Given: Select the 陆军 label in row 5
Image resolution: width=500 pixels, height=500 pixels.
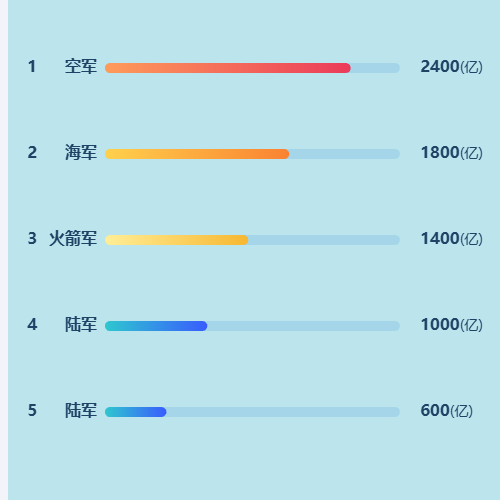Looking at the screenshot, I should tap(81, 410).
